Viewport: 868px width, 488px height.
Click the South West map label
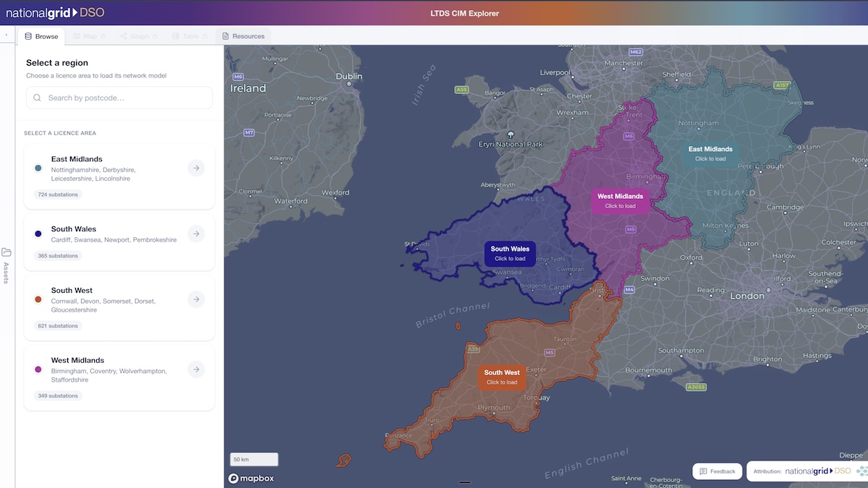click(x=501, y=377)
